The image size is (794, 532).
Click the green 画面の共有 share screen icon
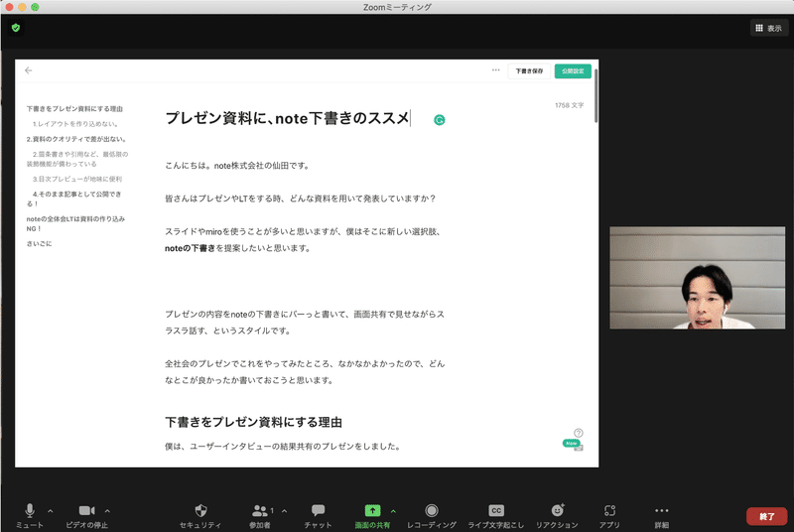click(372, 510)
